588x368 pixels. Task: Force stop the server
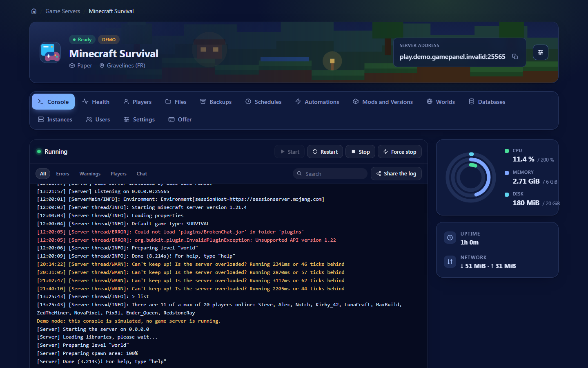coord(400,152)
